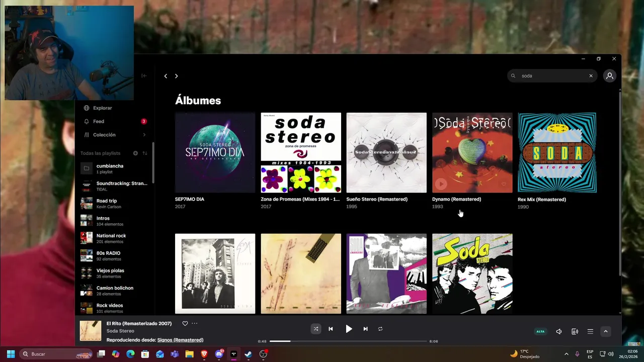Open Zona de Promesas album cover
Viewport: 644px width, 362px height.
[x=301, y=152]
